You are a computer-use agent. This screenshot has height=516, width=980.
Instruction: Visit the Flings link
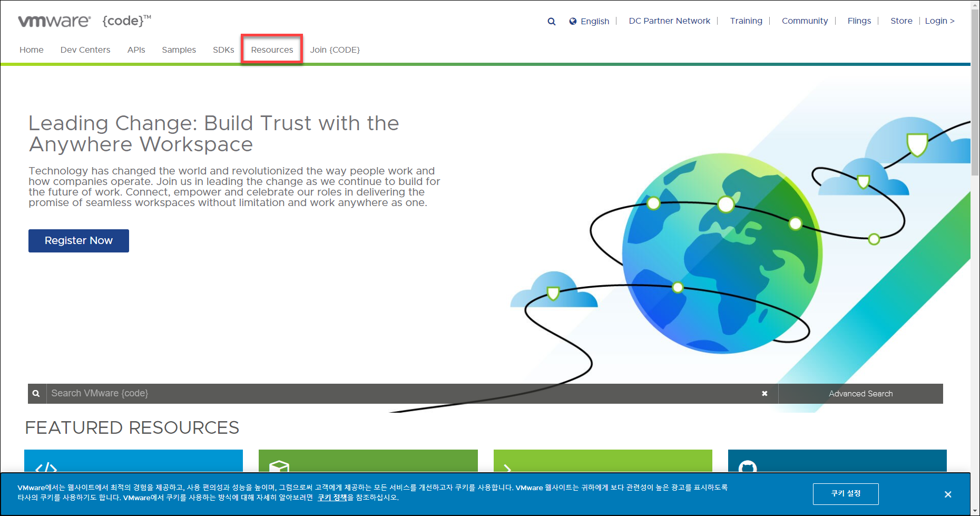859,21
